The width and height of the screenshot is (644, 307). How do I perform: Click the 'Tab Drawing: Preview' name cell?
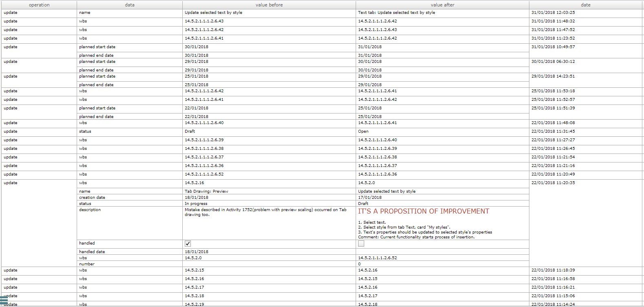pyautogui.click(x=206, y=191)
